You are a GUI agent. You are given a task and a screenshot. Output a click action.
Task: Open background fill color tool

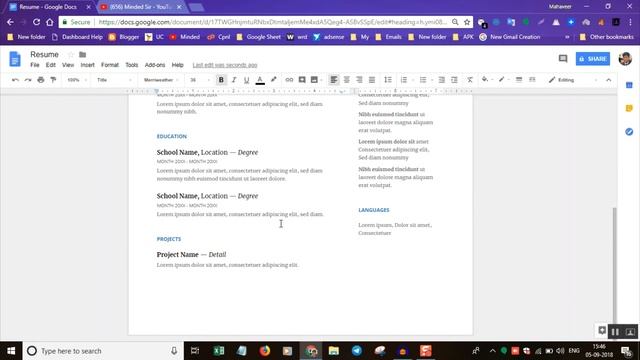tap(485, 80)
